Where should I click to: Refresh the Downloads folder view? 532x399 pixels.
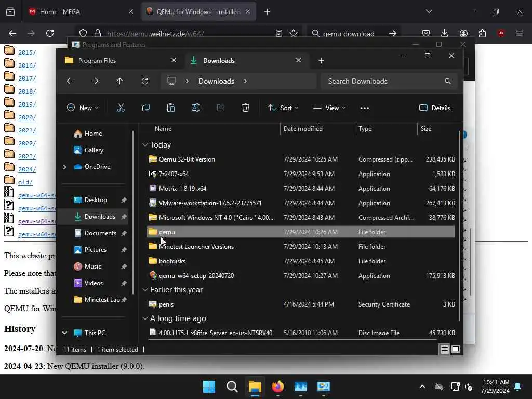point(145,81)
